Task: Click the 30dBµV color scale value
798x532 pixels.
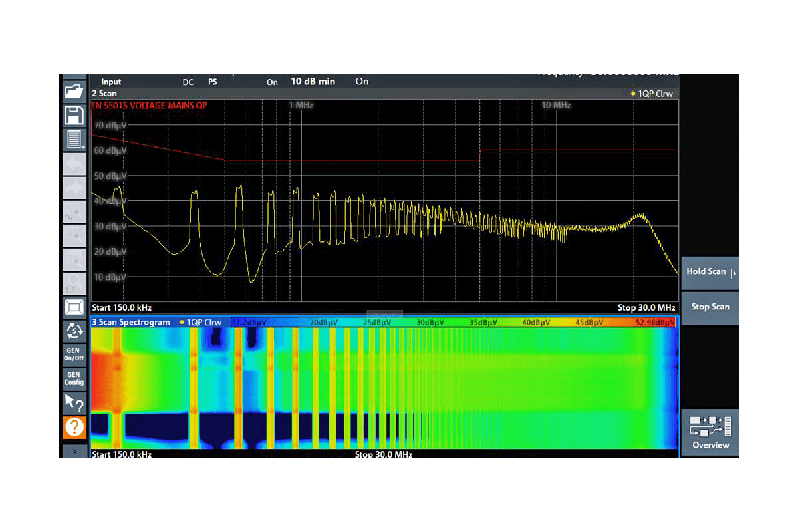Action: point(430,323)
